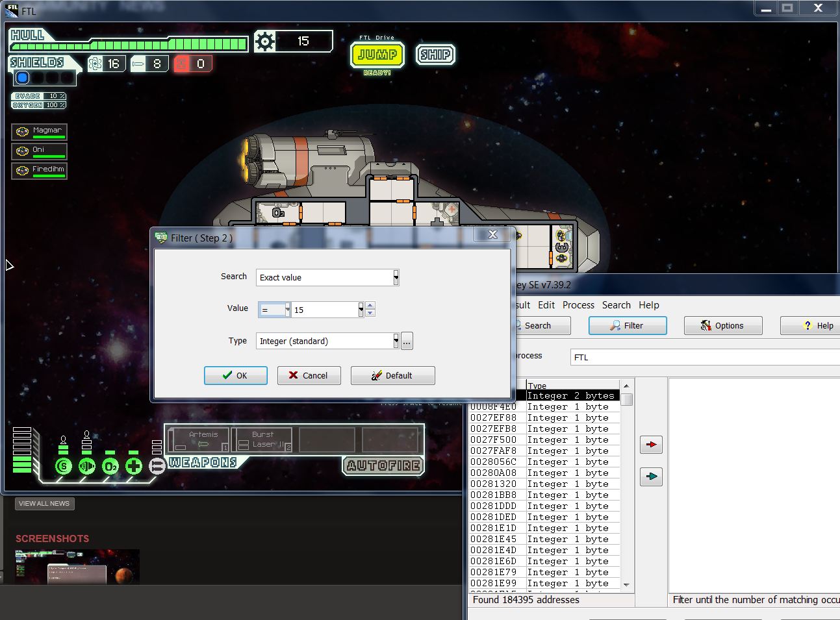Viewport: 840px width, 620px height.
Task: Click the process name field showing FTL
Action: point(705,357)
